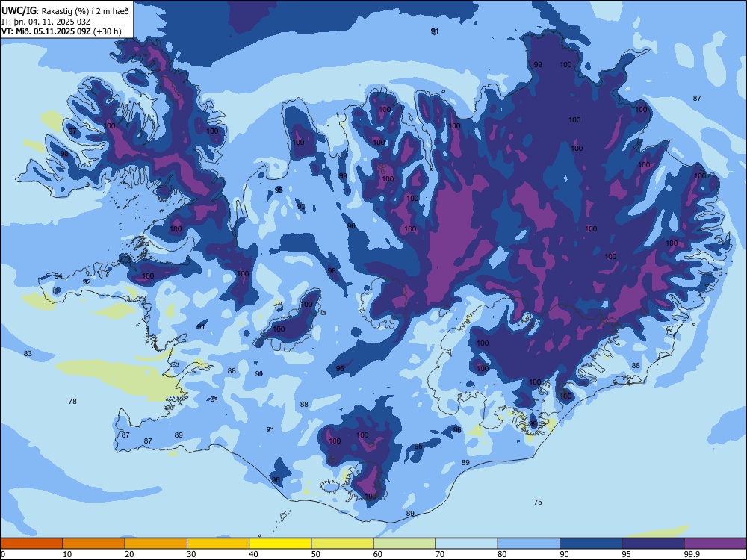Screen dimensions: 747x560
Task: Select the pale yellow 50–60 legend swatch
Action: (342, 544)
